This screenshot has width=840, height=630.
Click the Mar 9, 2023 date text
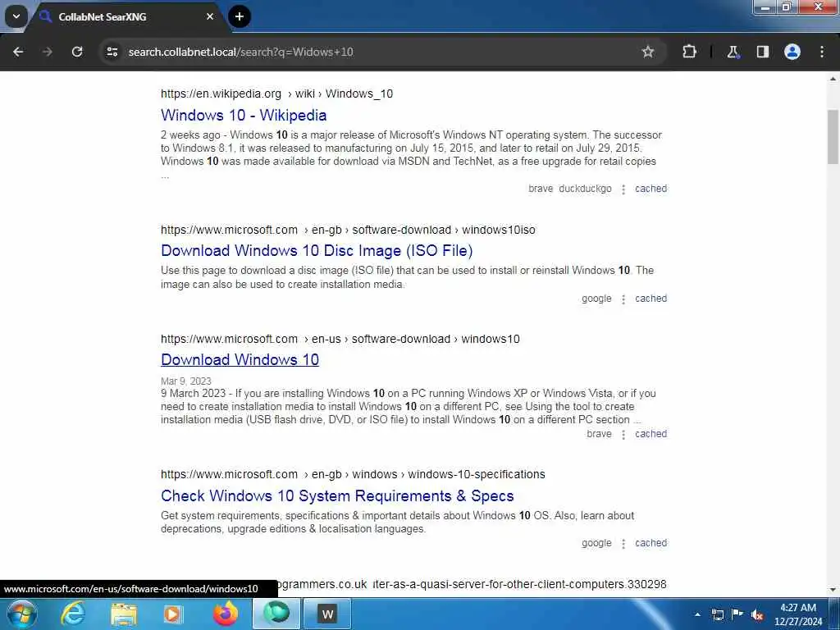click(x=186, y=381)
